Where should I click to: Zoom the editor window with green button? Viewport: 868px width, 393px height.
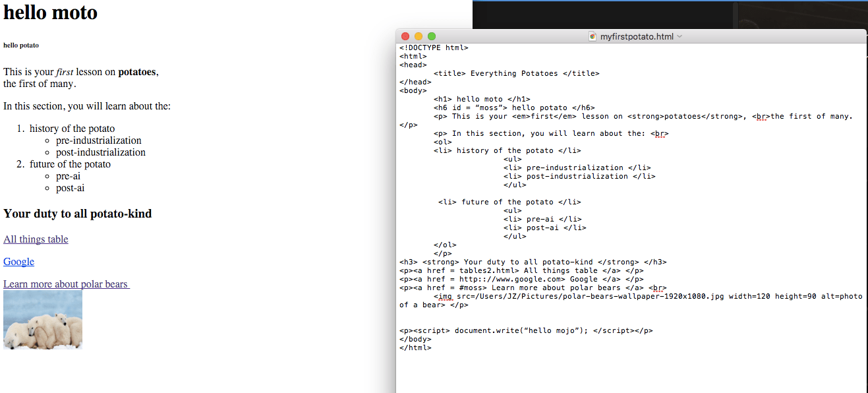click(x=432, y=36)
